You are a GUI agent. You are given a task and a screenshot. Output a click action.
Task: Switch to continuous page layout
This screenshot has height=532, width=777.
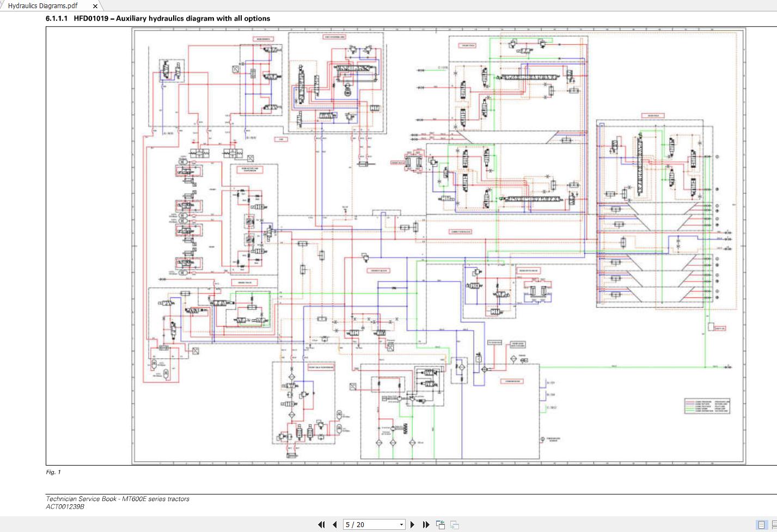click(x=774, y=524)
